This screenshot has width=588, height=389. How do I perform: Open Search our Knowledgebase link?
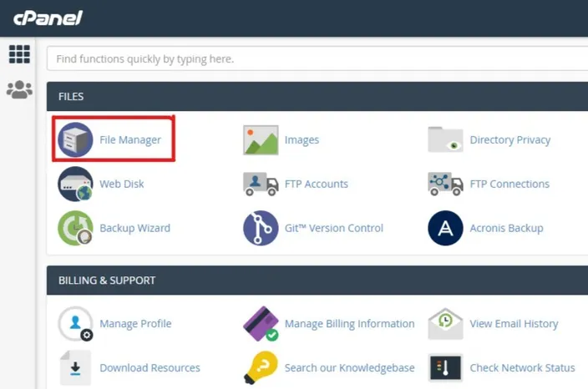349,367
